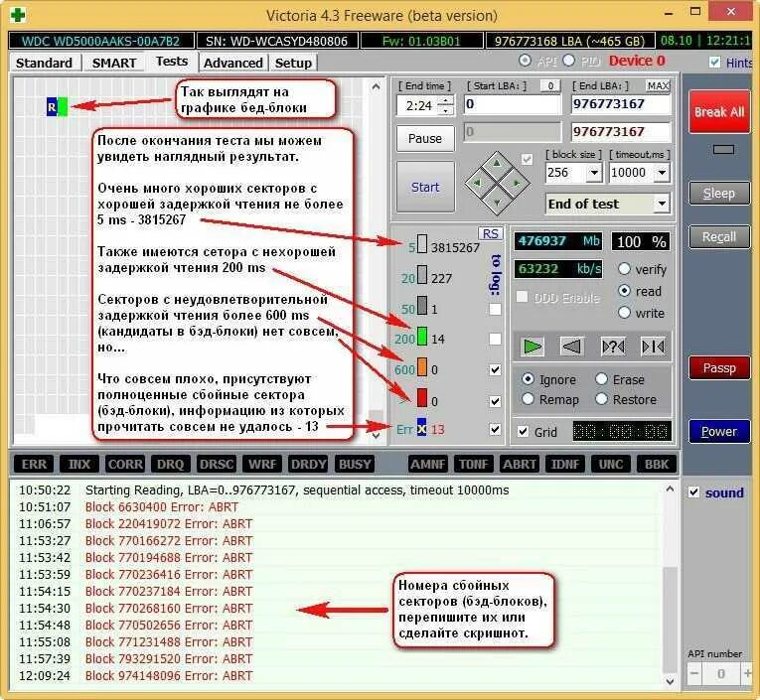The image size is (760, 700).
Task: Click the diamond down navigation arrow
Action: (497, 203)
